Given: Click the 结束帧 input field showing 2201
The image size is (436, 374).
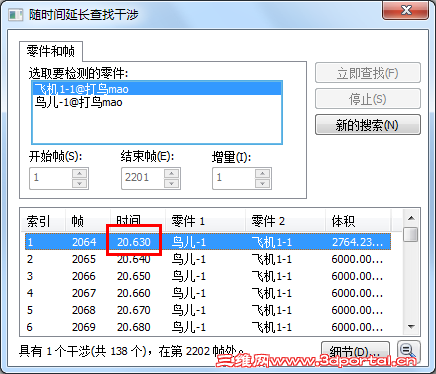Looking at the screenshot, I should pos(143,177).
